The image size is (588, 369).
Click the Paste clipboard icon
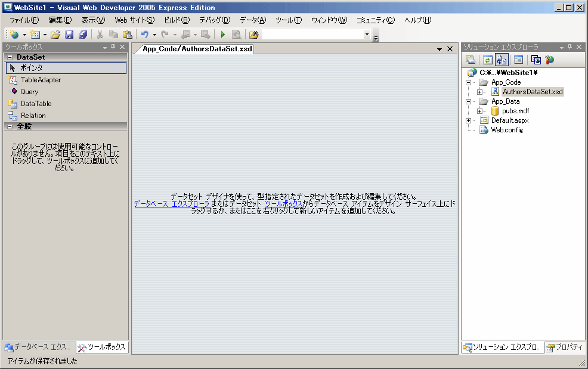pyautogui.click(x=128, y=35)
